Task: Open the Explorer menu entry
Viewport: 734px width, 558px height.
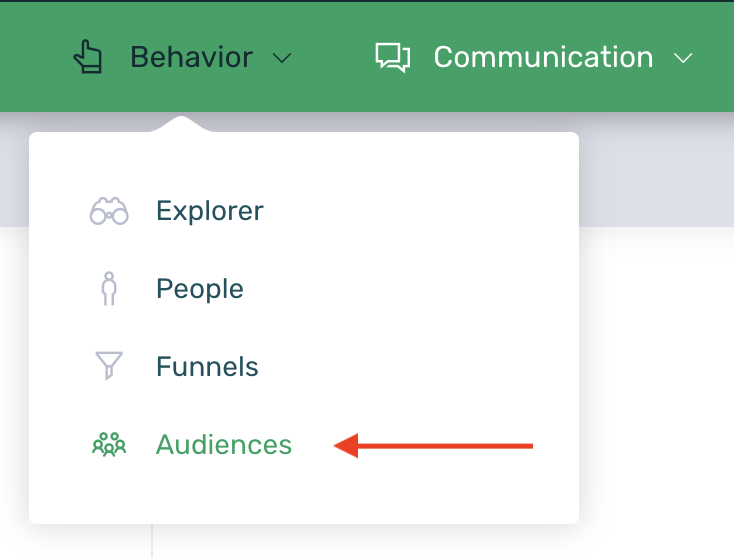Action: pyautogui.click(x=210, y=212)
